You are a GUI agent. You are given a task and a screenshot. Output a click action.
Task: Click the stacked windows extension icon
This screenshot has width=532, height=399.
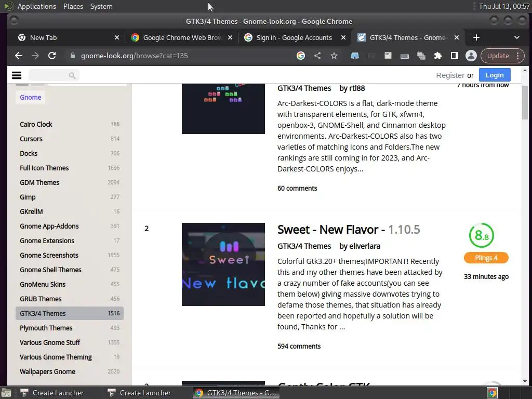(421, 56)
